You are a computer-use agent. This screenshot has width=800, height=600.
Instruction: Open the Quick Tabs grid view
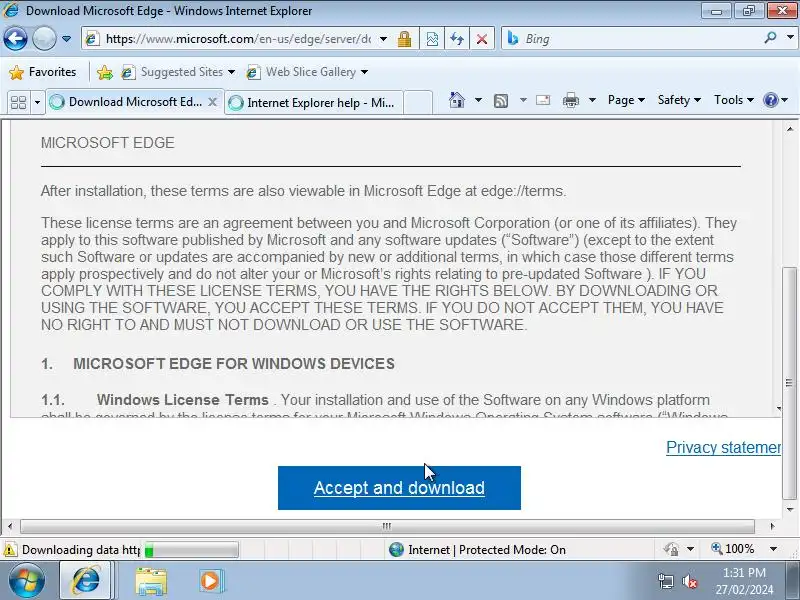18,103
